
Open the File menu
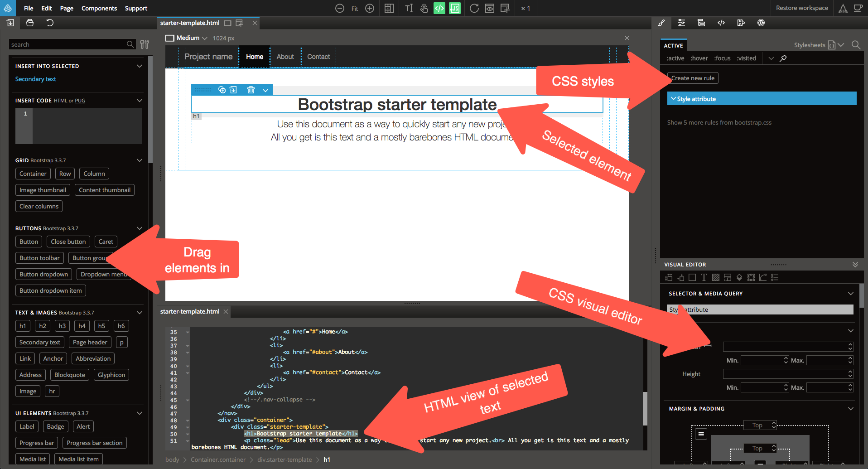coord(29,8)
